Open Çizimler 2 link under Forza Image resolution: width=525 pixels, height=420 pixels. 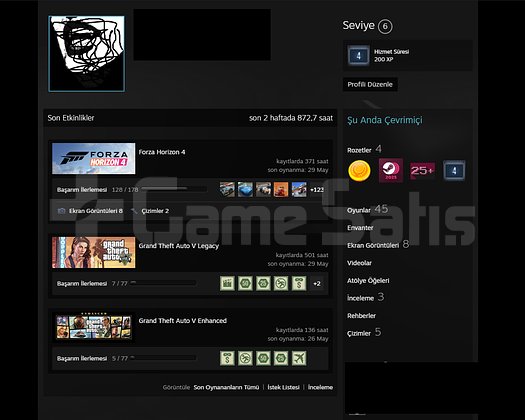[x=155, y=211]
